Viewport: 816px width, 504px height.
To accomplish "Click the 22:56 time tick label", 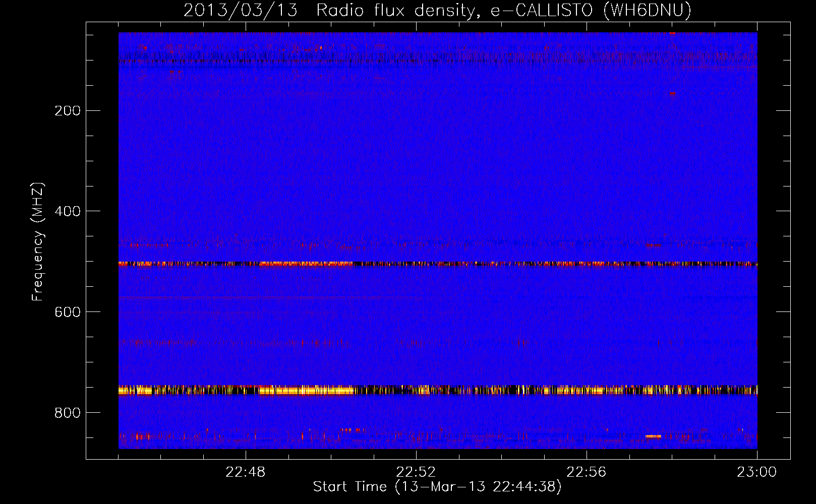I will click(x=587, y=472).
